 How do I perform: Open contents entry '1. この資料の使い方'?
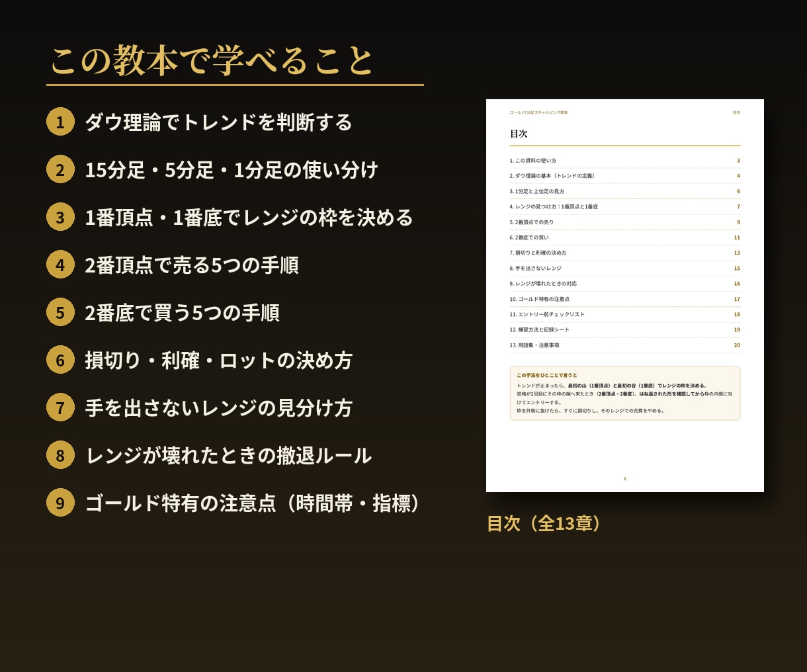(533, 161)
